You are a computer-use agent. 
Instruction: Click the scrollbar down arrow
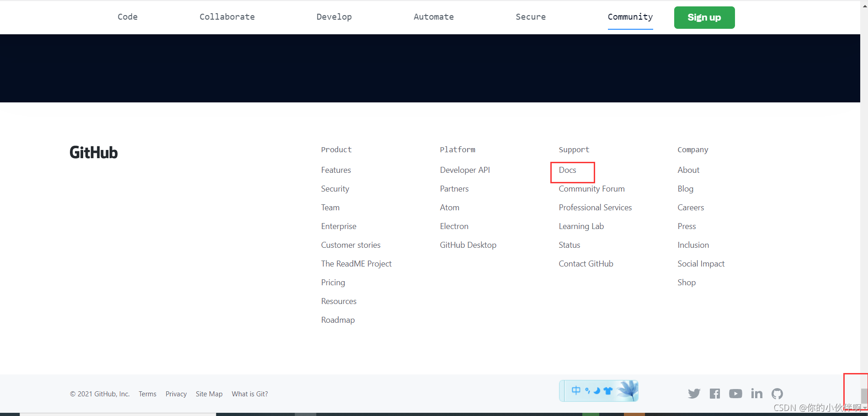pyautogui.click(x=864, y=408)
